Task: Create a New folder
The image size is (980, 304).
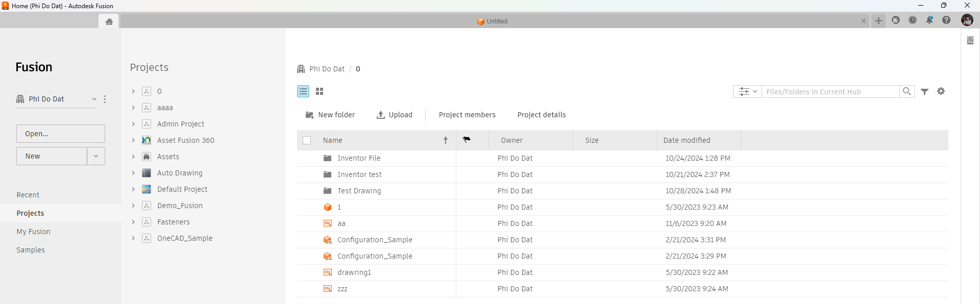Action: click(330, 115)
